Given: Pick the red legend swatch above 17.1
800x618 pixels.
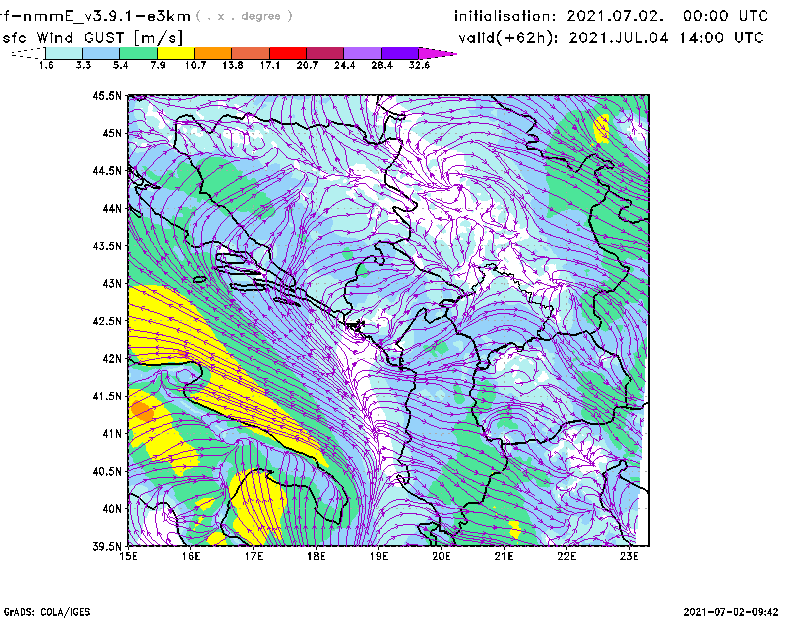Looking at the screenshot, I should (288, 53).
